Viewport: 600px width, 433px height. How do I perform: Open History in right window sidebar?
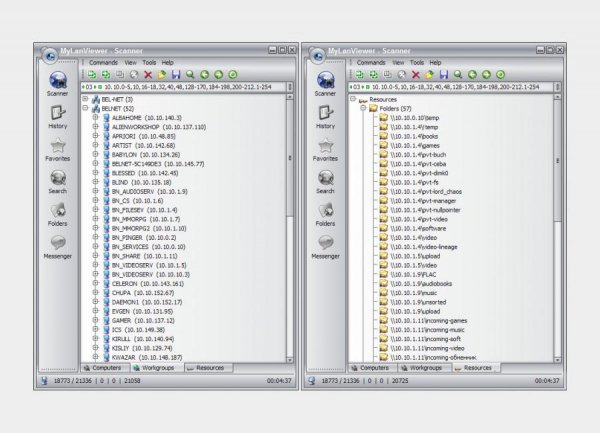tap(325, 117)
